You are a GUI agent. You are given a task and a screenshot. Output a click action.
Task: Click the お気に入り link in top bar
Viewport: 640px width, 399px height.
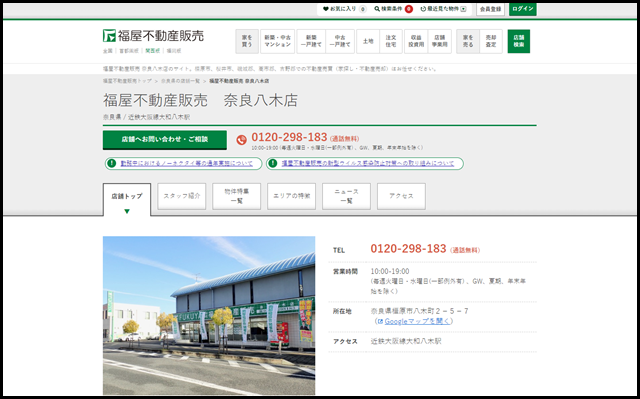point(343,9)
